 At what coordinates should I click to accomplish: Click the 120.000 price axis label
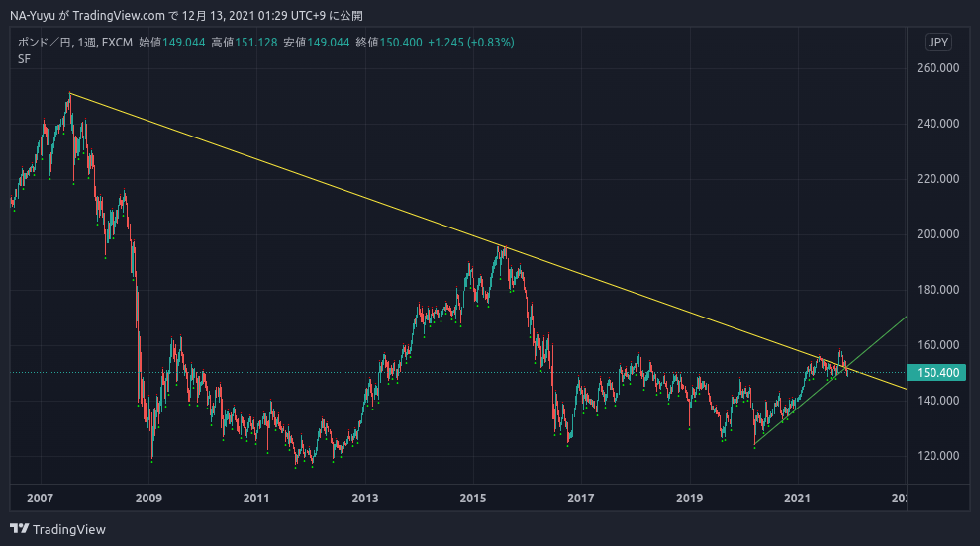click(x=940, y=456)
